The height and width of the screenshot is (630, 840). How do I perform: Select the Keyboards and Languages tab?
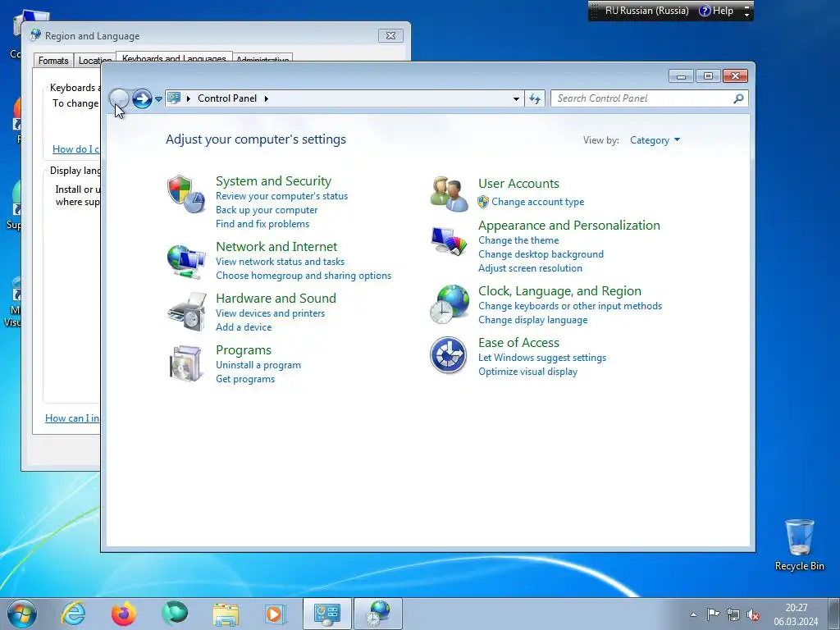point(174,58)
